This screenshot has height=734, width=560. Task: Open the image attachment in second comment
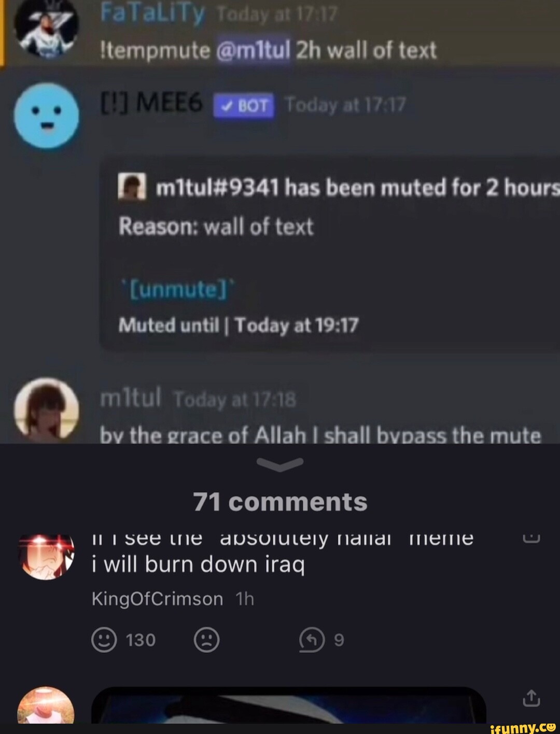tap(289, 705)
